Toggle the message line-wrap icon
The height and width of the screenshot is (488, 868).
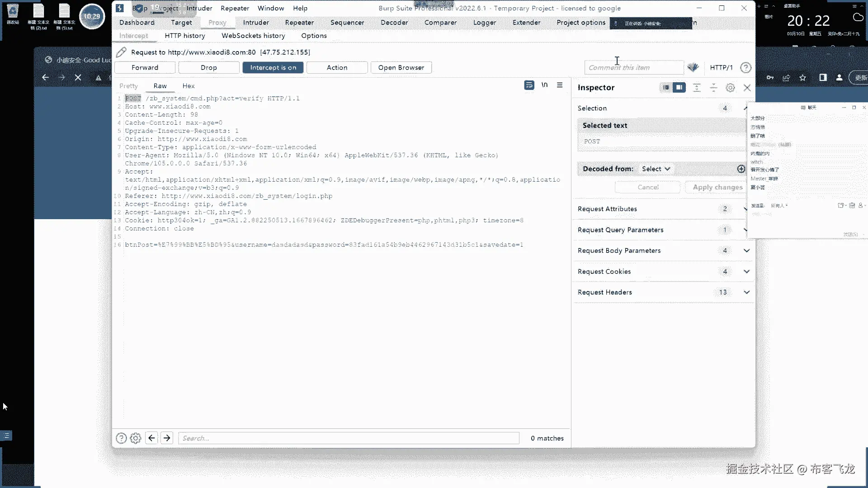coord(529,85)
